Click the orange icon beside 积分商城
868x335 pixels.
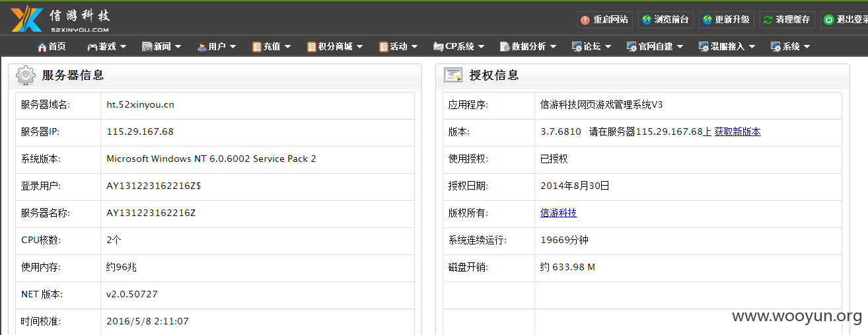[311, 47]
